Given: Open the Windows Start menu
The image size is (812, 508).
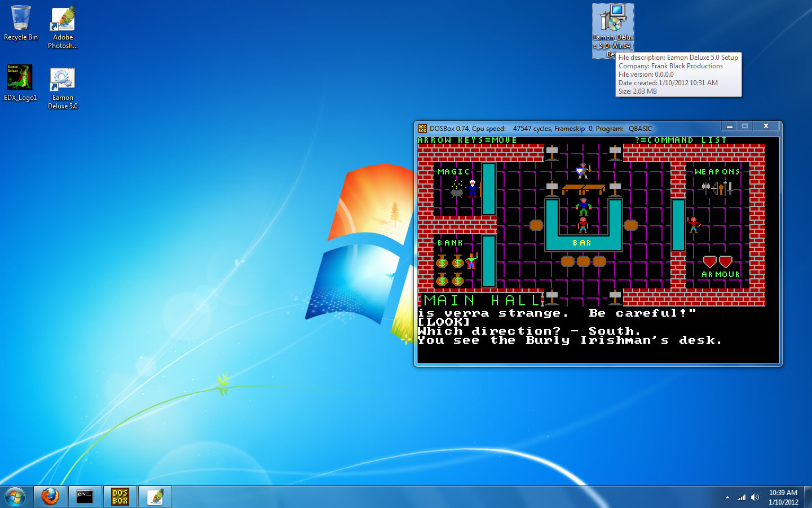Looking at the screenshot, I should 15,497.
